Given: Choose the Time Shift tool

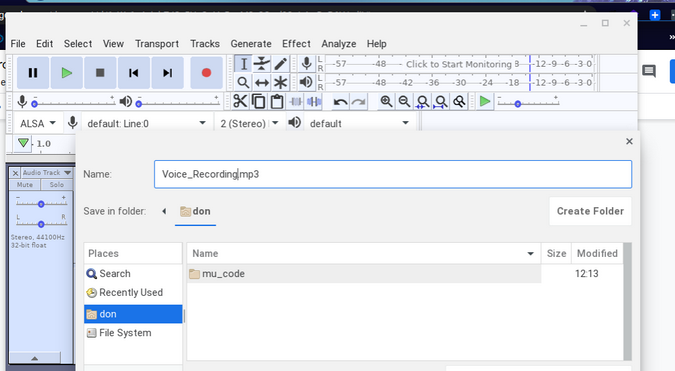Looking at the screenshot, I should pos(261,82).
